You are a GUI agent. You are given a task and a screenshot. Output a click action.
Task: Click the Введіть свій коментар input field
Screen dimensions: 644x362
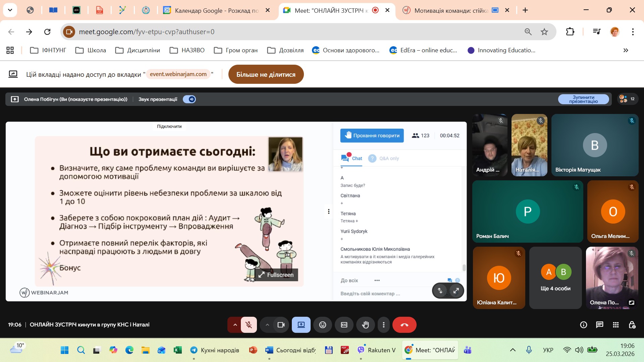(x=382, y=294)
